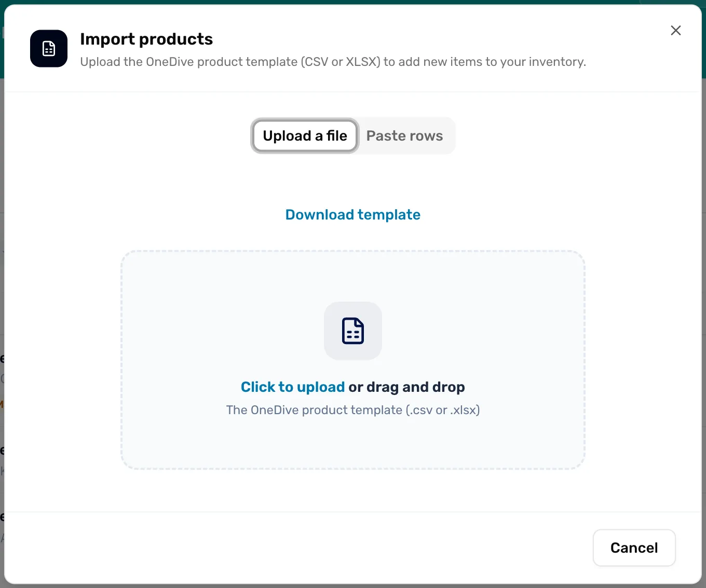Close the Import products dialog

(675, 31)
